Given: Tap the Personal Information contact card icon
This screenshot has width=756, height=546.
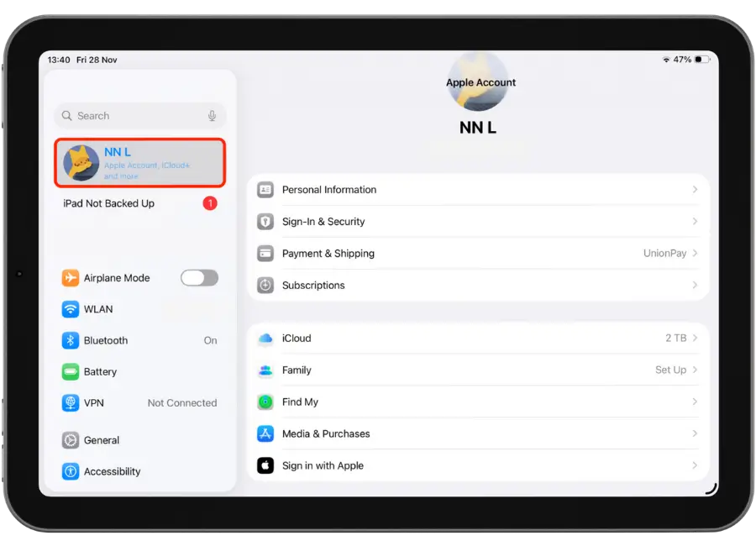Looking at the screenshot, I should (x=265, y=190).
